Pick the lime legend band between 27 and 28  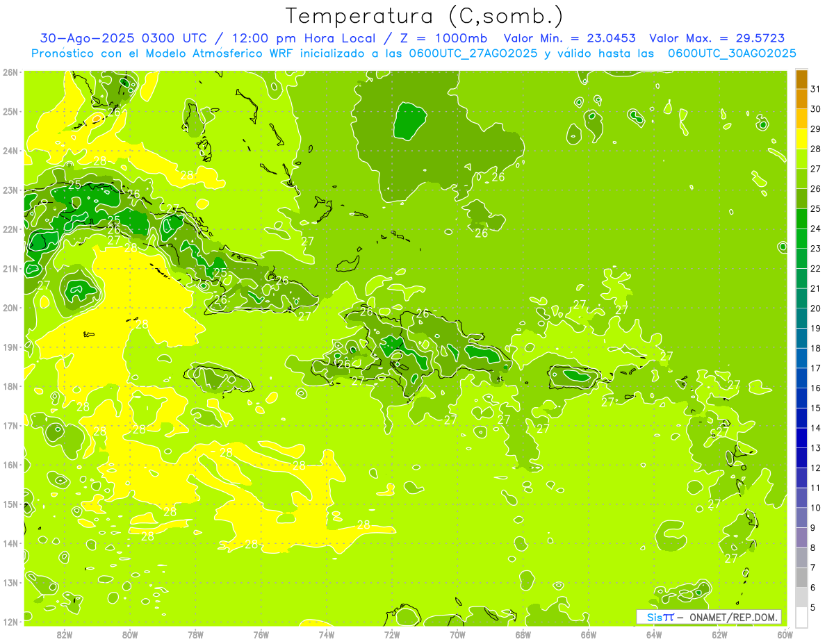coord(801,160)
